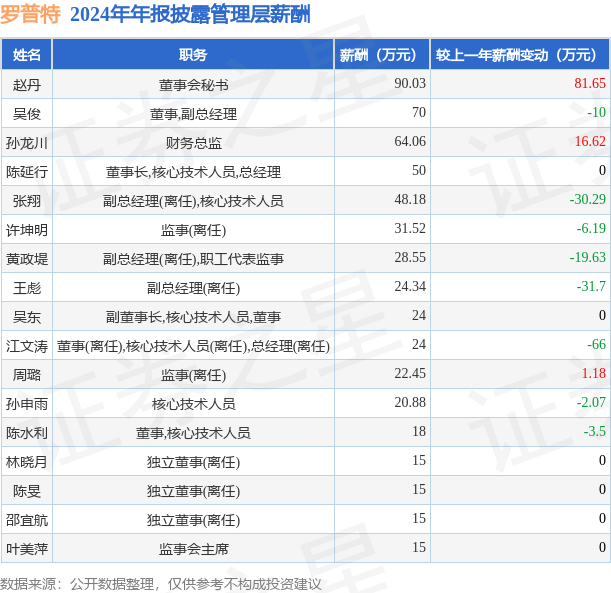This screenshot has height=593, width=611.
Task: Click position 董事长,核心技术人员,总经理
Action: pos(193,172)
